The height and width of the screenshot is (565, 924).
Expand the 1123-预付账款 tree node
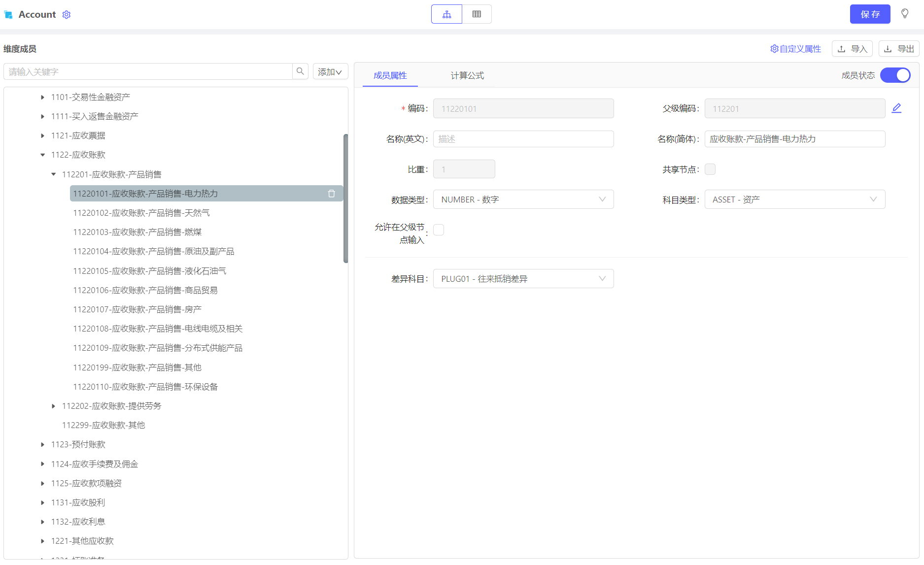point(43,445)
